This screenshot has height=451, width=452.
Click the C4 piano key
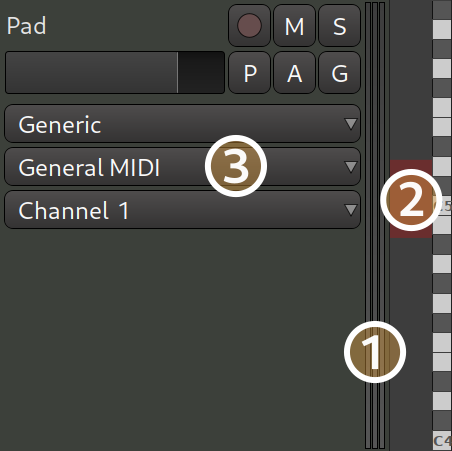442,441
